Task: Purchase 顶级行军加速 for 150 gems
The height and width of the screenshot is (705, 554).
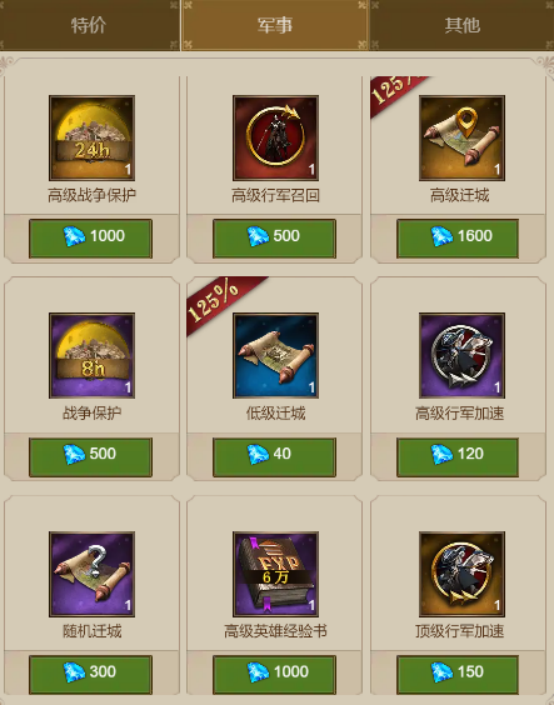Action: pos(457,674)
